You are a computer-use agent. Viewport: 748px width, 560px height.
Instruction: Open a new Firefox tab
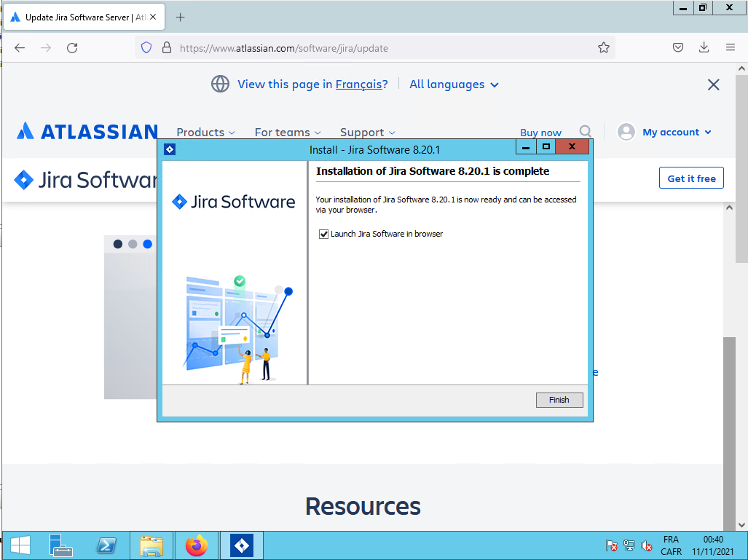pyautogui.click(x=181, y=17)
